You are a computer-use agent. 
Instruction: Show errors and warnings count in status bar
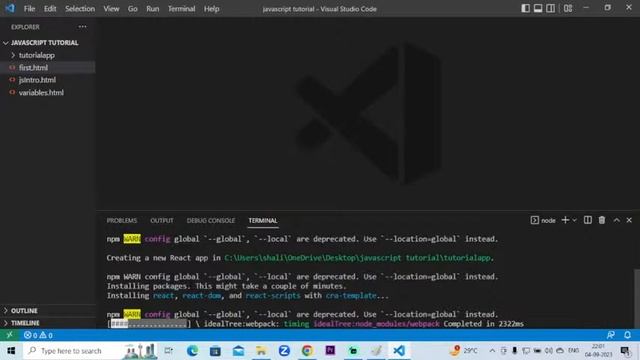coord(38,335)
